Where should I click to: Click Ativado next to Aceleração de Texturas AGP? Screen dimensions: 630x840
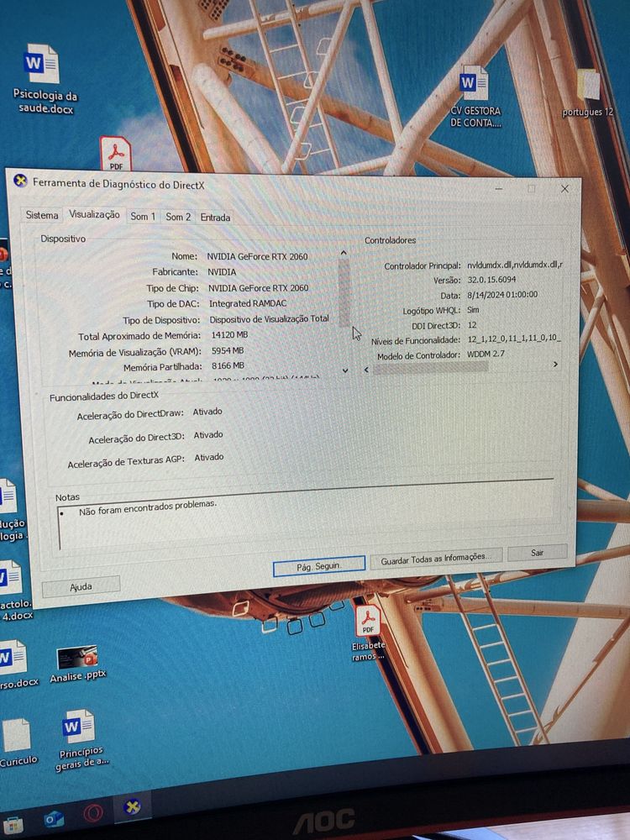tap(209, 458)
